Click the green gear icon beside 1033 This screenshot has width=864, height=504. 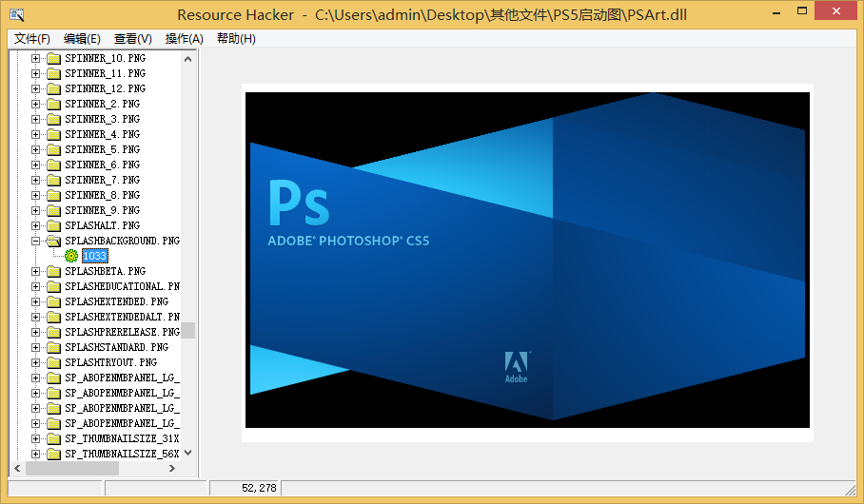point(71,256)
